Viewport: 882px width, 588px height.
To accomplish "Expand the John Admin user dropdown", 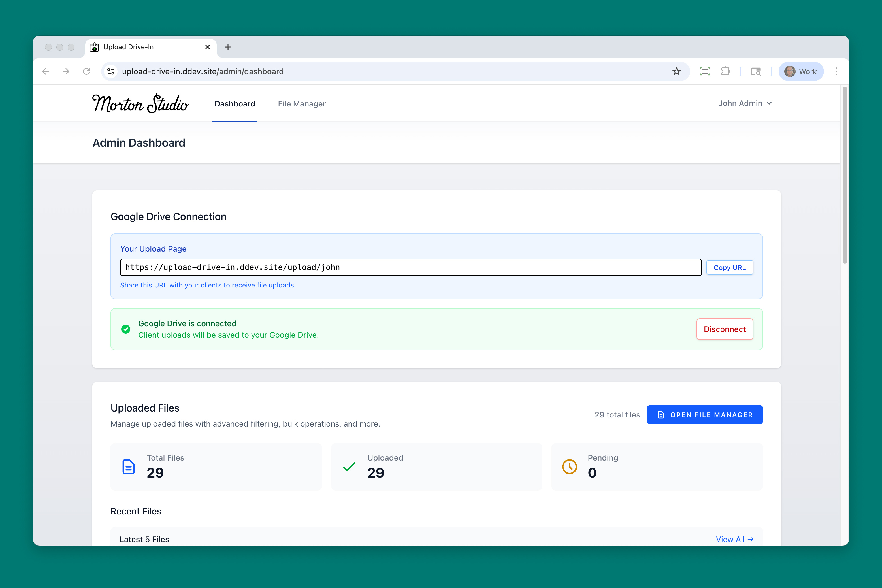I will click(744, 103).
